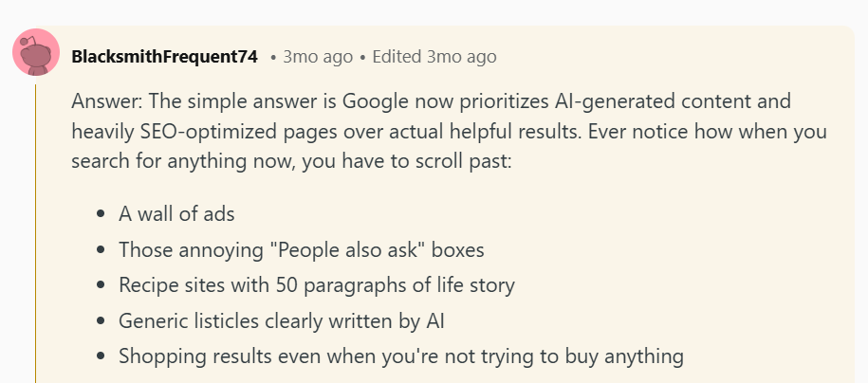Click the "A wall of ads" list item
Viewport: 868px width, 383px height.
176,213
